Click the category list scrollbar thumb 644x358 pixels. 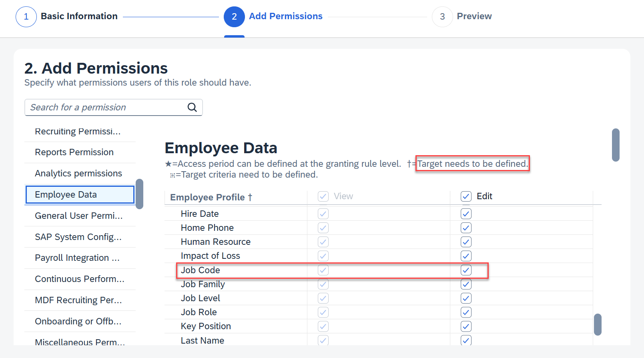coord(139,194)
